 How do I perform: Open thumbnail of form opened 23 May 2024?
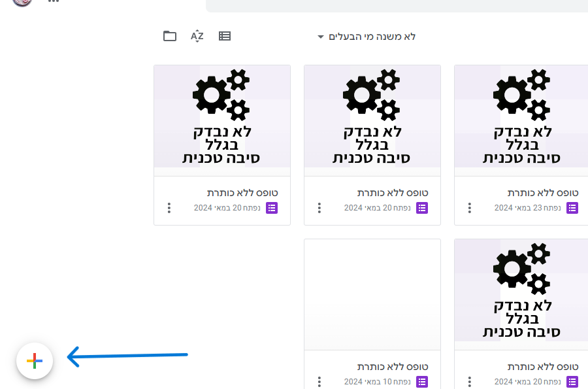tap(521, 116)
